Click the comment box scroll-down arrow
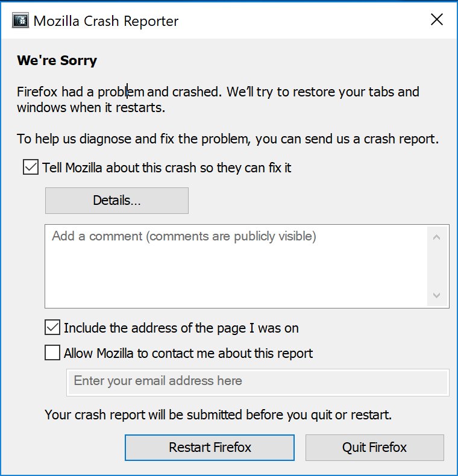The image size is (458, 476). [437, 296]
